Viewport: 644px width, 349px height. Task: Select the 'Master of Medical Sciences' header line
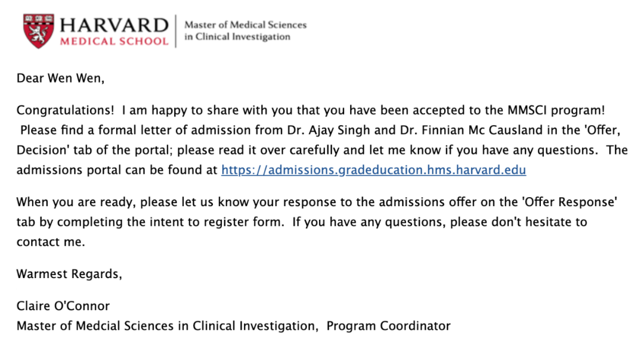(245, 25)
